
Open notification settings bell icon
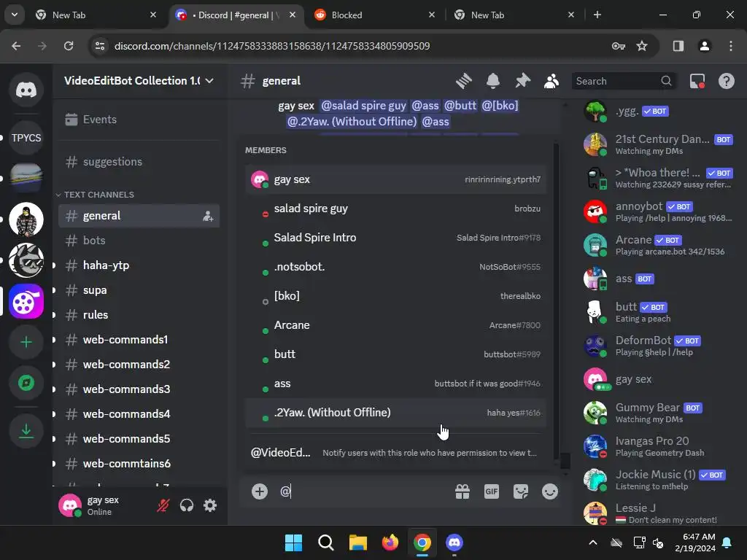pyautogui.click(x=493, y=81)
